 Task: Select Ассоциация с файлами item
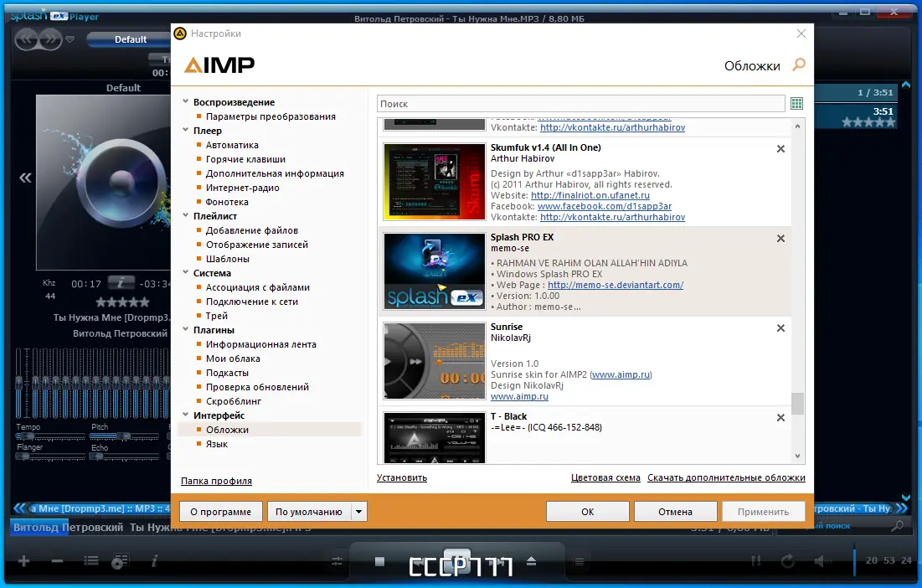(x=258, y=287)
